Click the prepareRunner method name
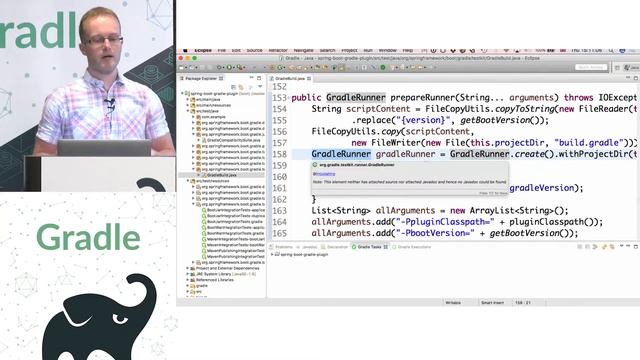This screenshot has width=640, height=360. click(422, 98)
